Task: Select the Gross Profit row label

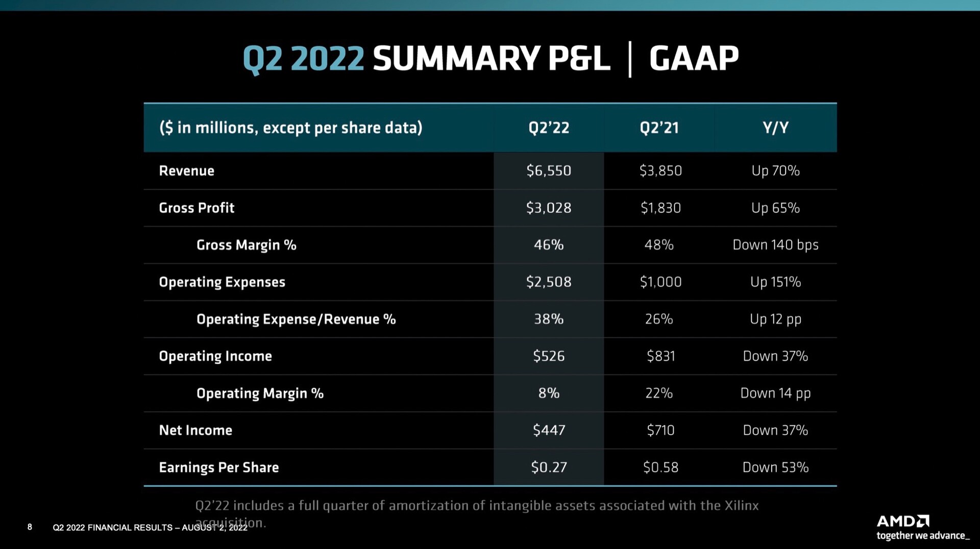Action: click(x=197, y=208)
